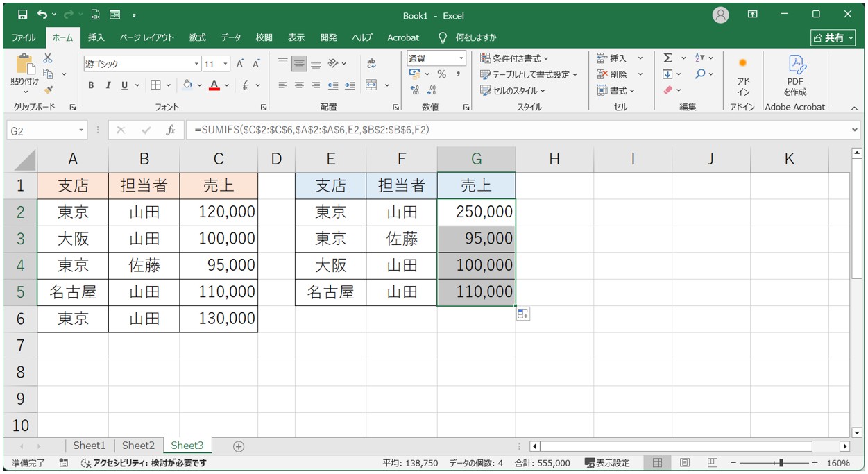The image size is (868, 474).
Task: Click the text orientation icon
Action: pyautogui.click(x=334, y=64)
